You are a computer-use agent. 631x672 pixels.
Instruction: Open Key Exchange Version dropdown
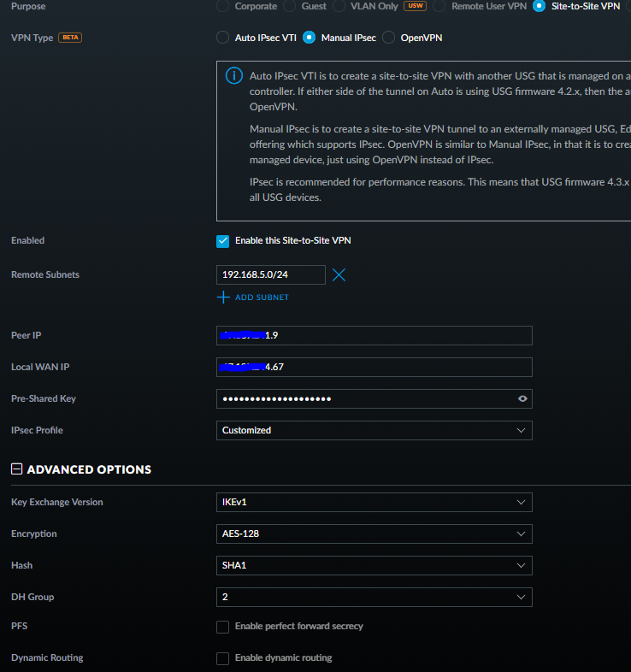(x=374, y=502)
